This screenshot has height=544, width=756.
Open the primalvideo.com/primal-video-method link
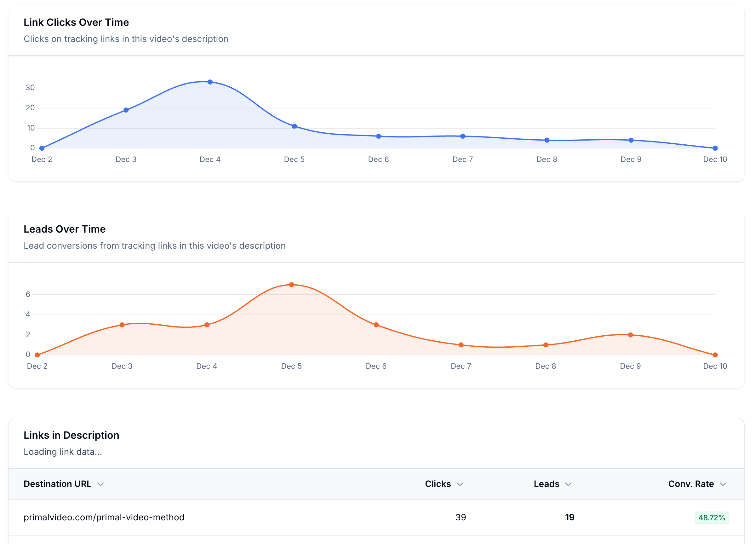point(104,517)
